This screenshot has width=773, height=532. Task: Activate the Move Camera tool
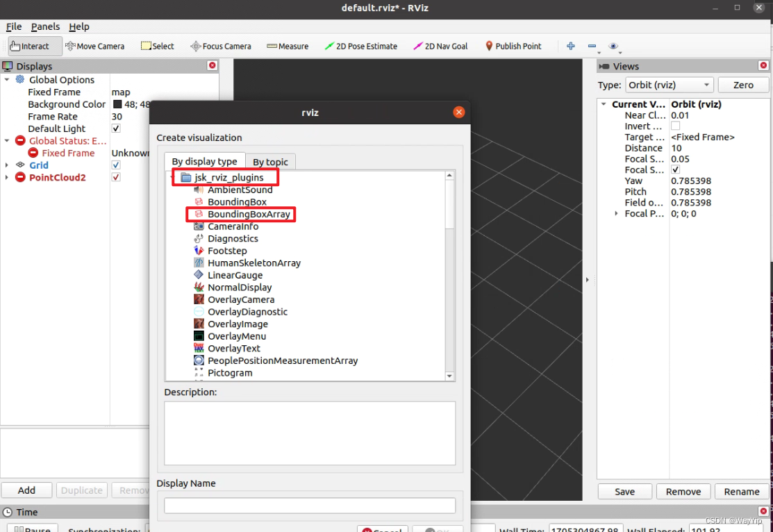coord(94,46)
